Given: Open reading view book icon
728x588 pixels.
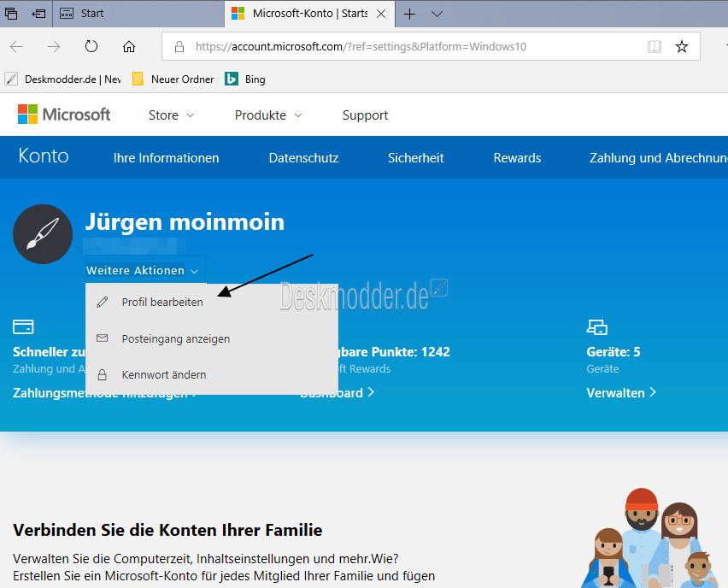Looking at the screenshot, I should point(655,46).
